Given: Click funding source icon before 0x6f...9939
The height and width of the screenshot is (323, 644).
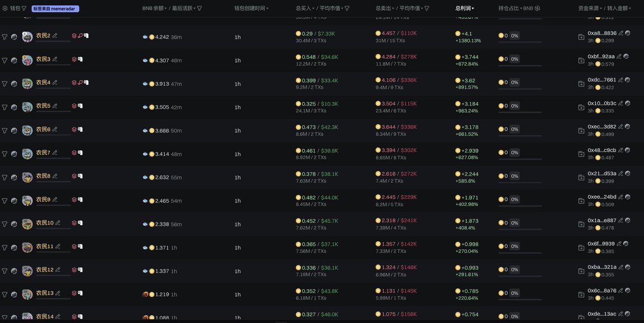Looking at the screenshot, I should point(581,247).
